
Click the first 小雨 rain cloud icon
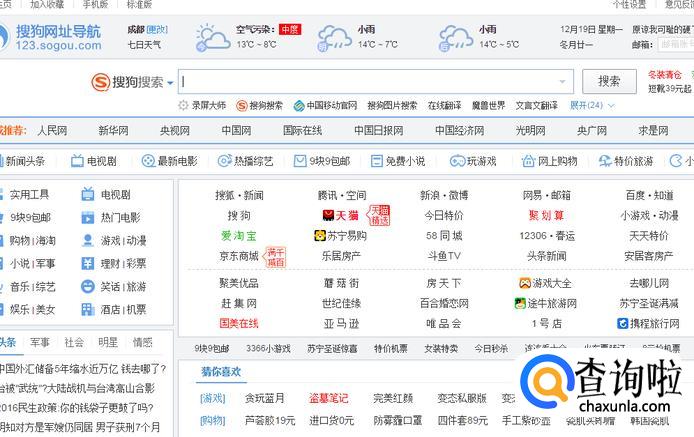pyautogui.click(x=335, y=39)
